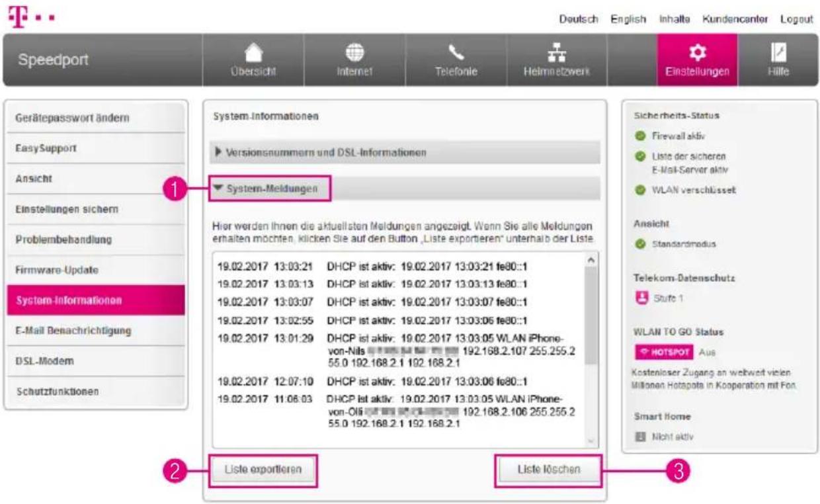The height and width of the screenshot is (504, 820).
Task: Open the DSL-Modem menu entry
Action: [x=97, y=361]
